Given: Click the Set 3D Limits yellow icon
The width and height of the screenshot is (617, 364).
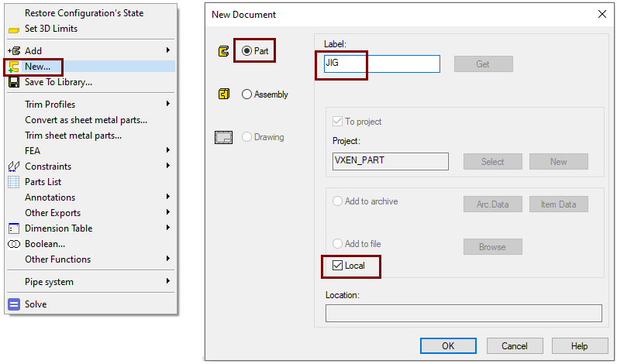Looking at the screenshot, I should 13,29.
